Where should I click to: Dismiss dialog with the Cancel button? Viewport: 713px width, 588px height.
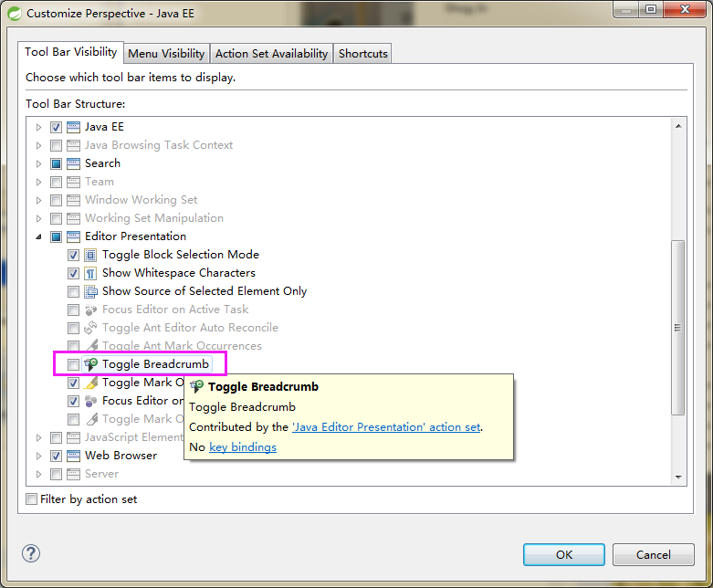(653, 554)
